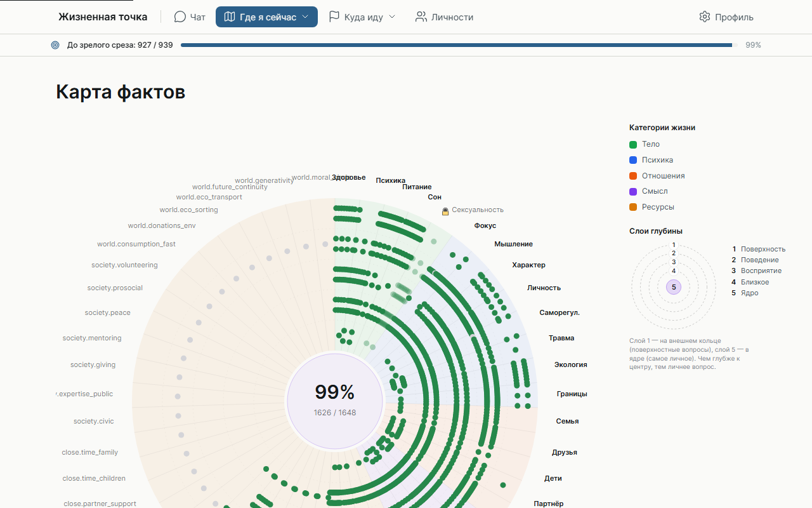Select the world.donations_env sector label
Image resolution: width=812 pixels, height=508 pixels.
[x=162, y=225]
